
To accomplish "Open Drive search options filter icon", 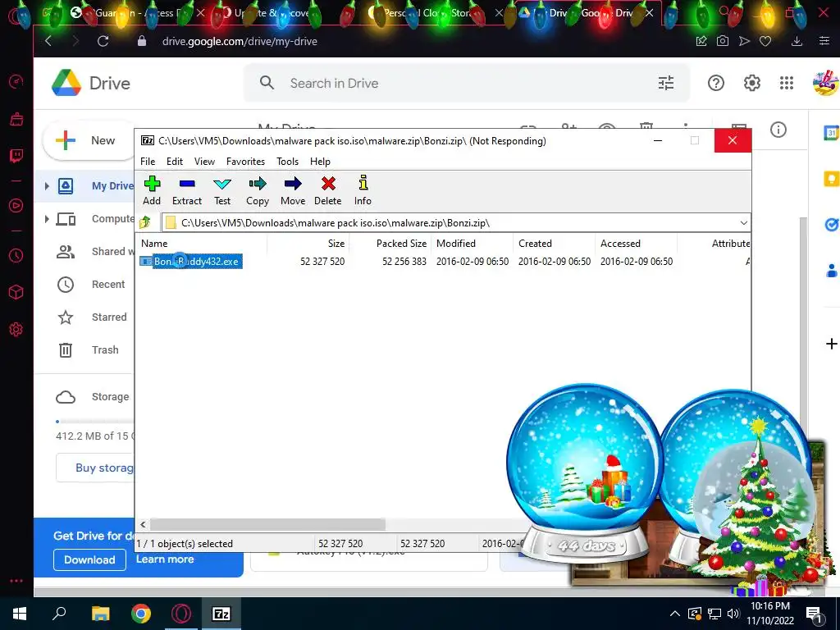I will pyautogui.click(x=666, y=83).
